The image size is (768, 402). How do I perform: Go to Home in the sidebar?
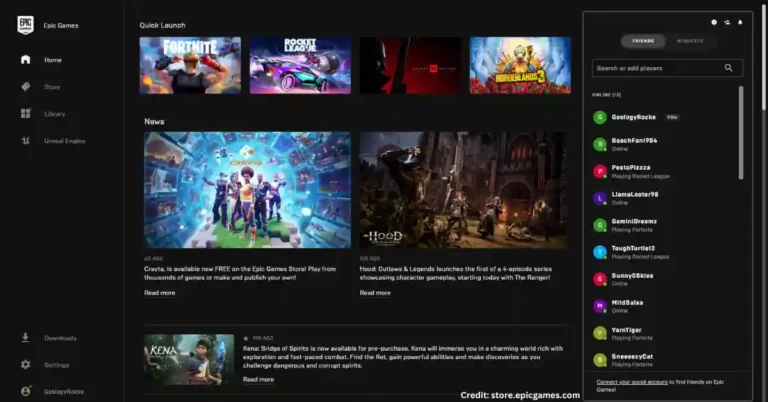[53, 60]
